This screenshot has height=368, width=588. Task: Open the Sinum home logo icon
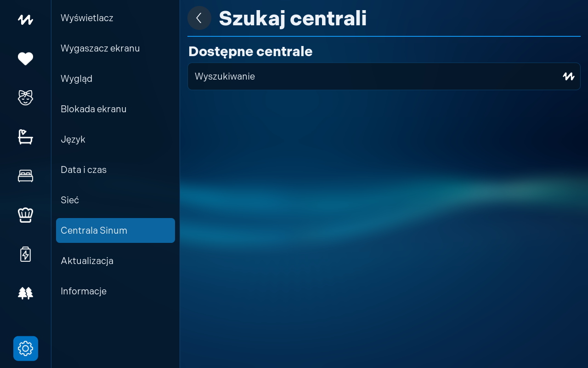point(25,20)
